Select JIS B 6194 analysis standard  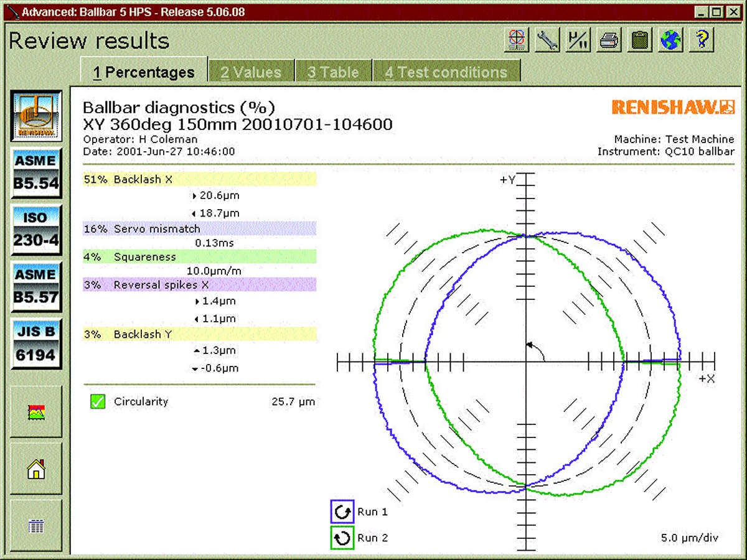coord(36,343)
